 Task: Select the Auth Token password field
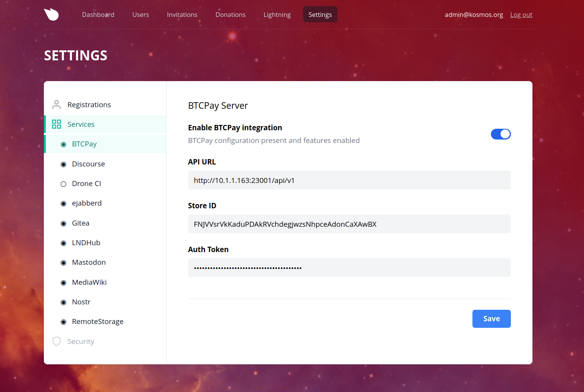349,268
